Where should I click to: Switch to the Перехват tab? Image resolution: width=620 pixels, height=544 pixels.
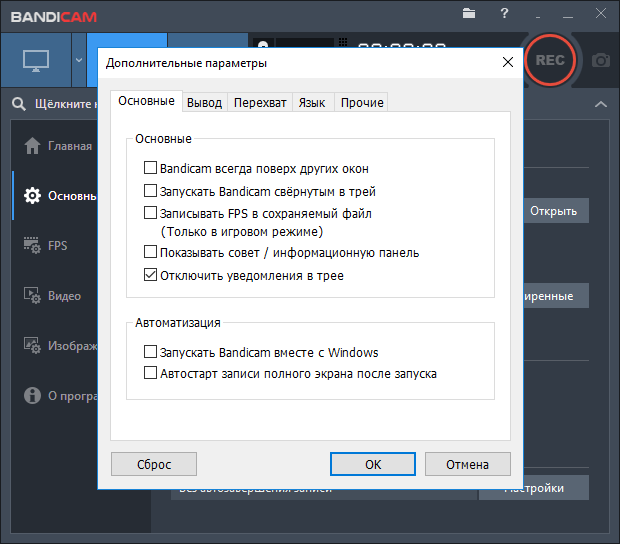(260, 103)
